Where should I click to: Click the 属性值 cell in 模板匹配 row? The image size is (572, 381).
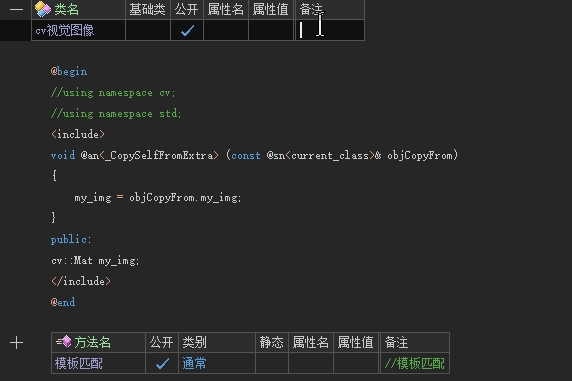coord(356,363)
